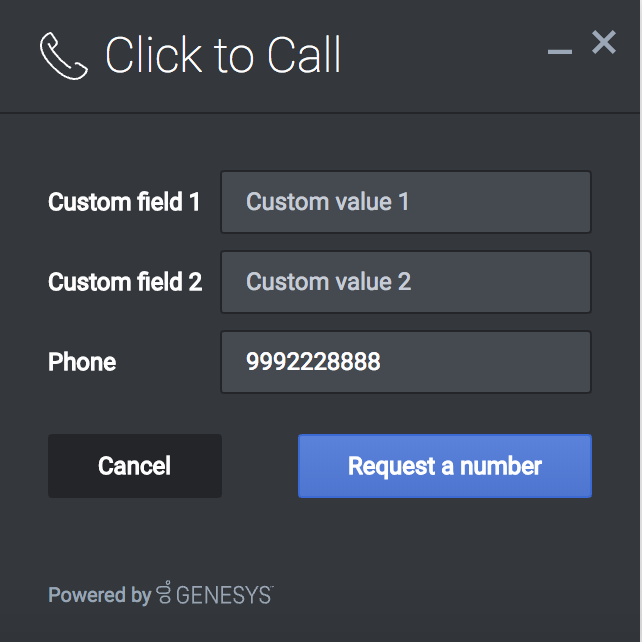642x642 pixels.
Task: Click the phone handset icon in header
Action: [x=63, y=55]
